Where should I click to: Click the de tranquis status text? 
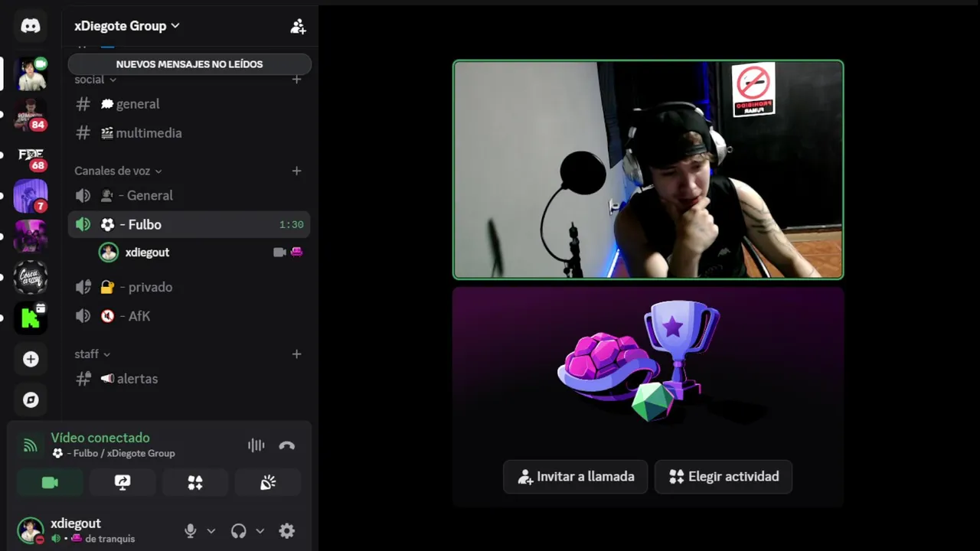coord(109,540)
